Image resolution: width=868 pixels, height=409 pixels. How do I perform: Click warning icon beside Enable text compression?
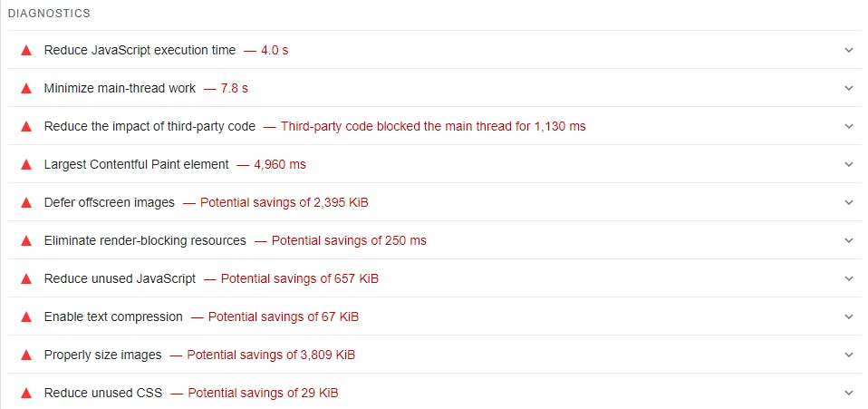[26, 317]
